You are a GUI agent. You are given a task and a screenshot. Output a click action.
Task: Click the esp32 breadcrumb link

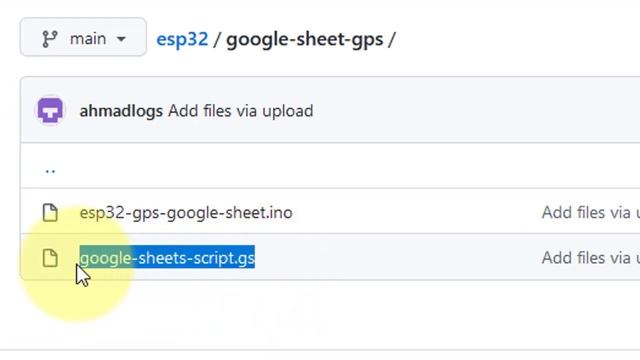pyautogui.click(x=182, y=39)
